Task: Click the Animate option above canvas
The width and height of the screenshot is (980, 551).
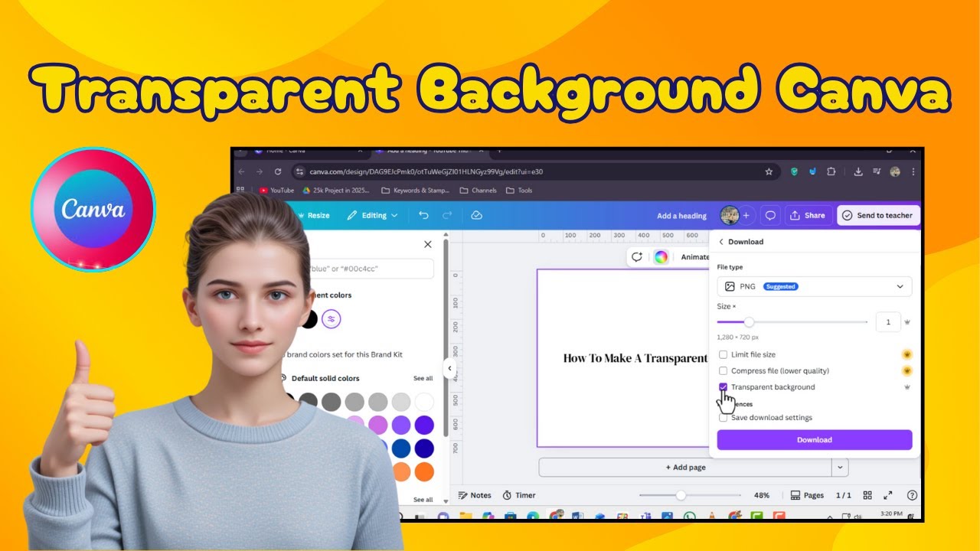Action: pos(695,257)
